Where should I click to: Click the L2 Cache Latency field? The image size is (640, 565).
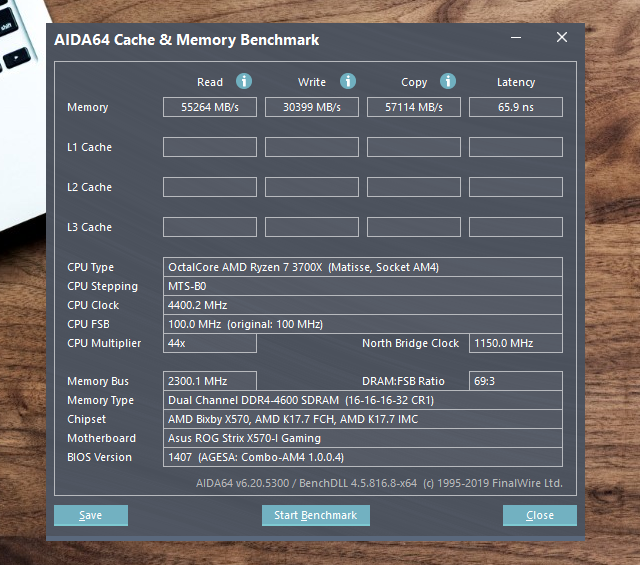point(516,187)
